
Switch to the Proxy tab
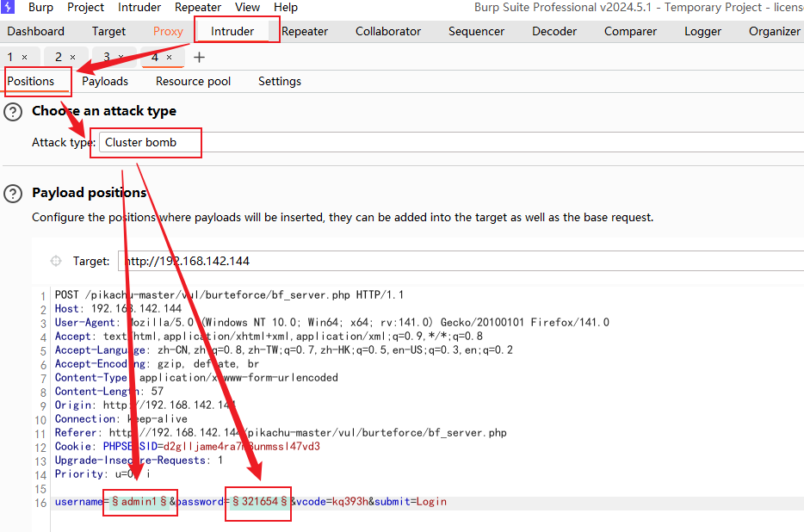coord(168,31)
